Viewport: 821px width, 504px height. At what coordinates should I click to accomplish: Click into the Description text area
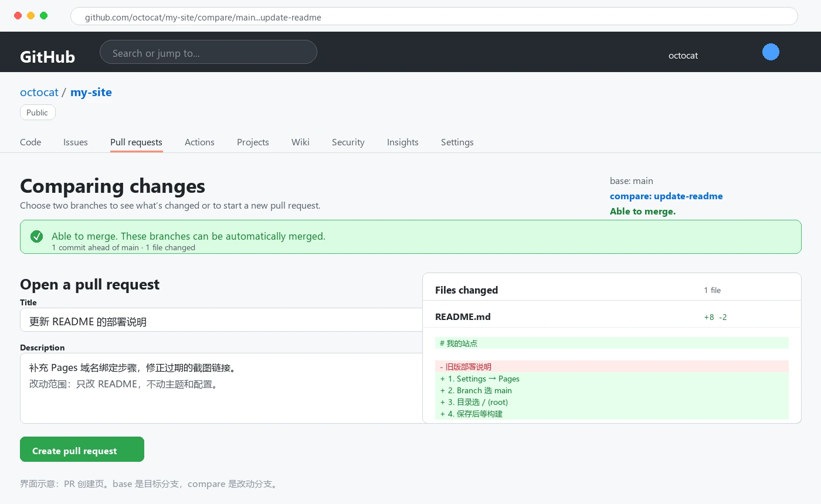pyautogui.click(x=221, y=388)
